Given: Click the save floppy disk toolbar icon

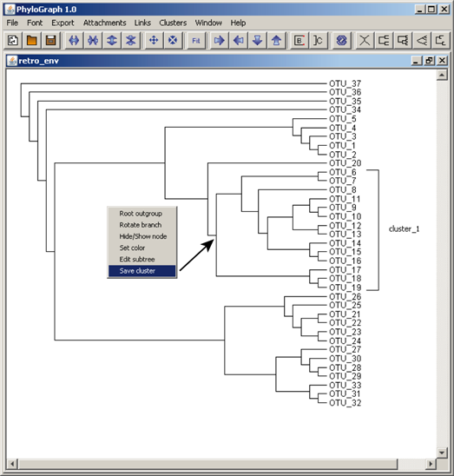Looking at the screenshot, I should (50, 40).
